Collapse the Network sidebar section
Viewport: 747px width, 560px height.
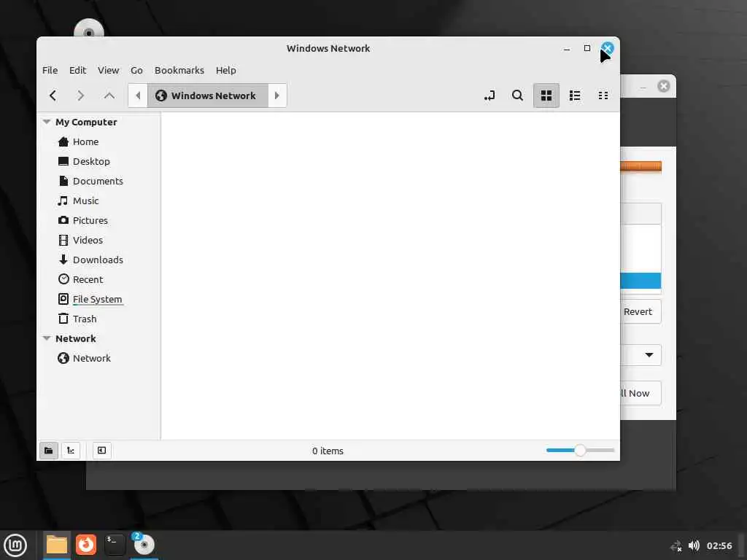pyautogui.click(x=47, y=338)
